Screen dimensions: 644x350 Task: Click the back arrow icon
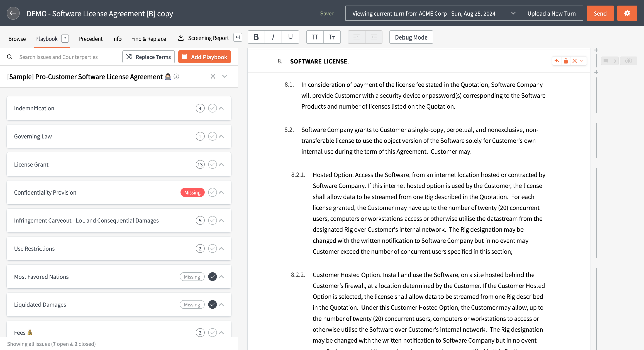(13, 13)
